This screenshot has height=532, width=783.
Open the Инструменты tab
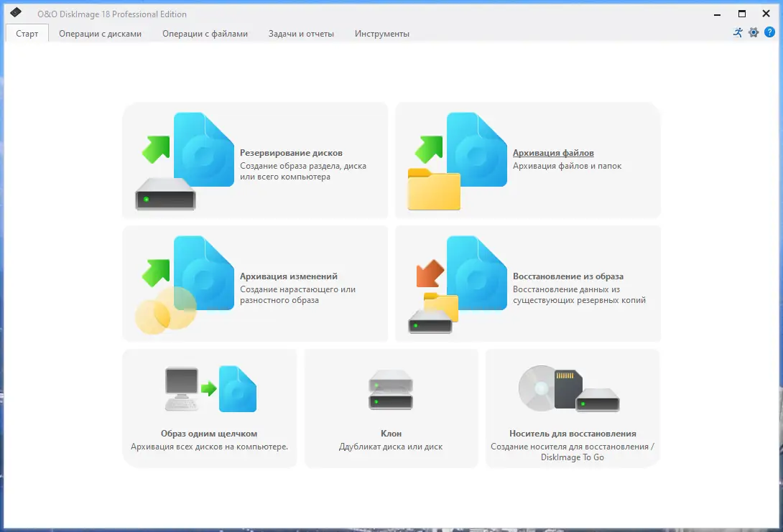point(381,33)
